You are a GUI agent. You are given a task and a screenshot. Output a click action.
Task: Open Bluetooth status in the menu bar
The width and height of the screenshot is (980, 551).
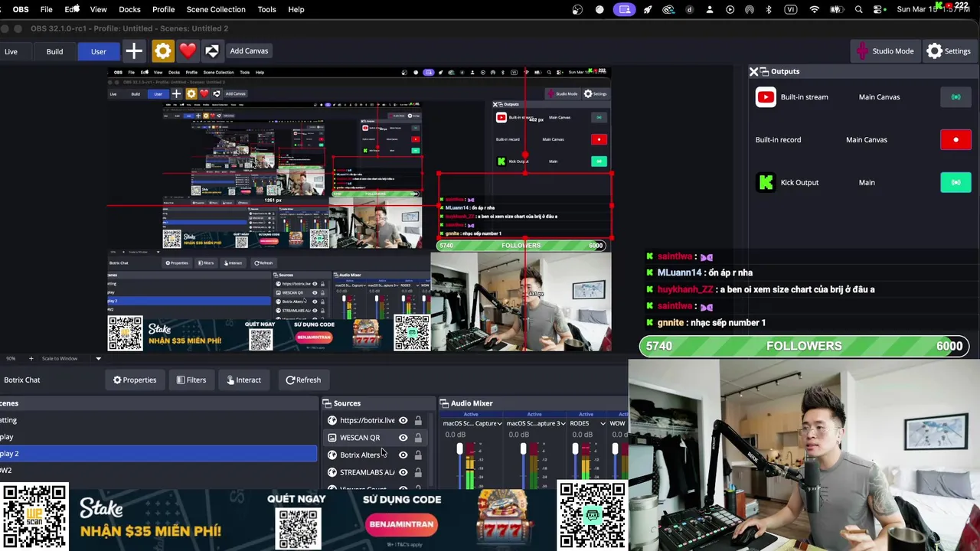click(769, 9)
